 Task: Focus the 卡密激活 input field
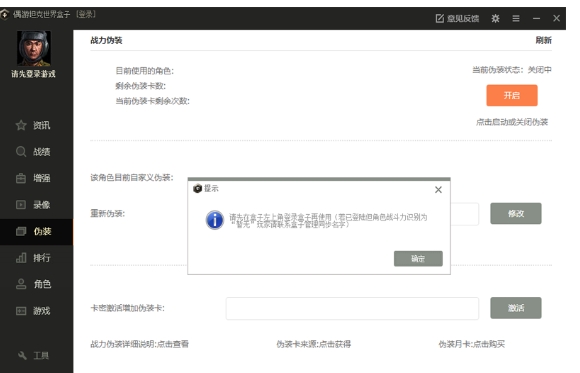[x=352, y=308]
